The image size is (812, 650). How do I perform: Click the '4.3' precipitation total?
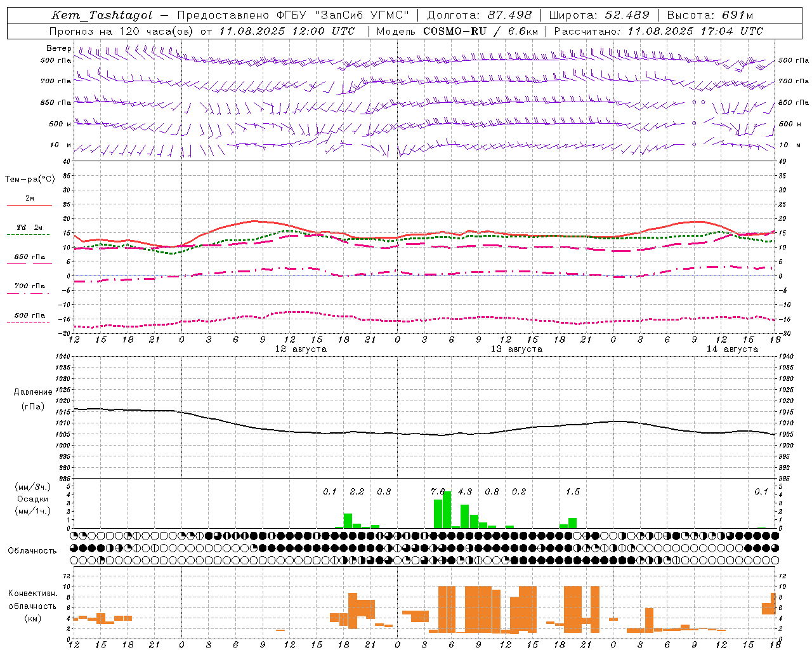coord(465,492)
